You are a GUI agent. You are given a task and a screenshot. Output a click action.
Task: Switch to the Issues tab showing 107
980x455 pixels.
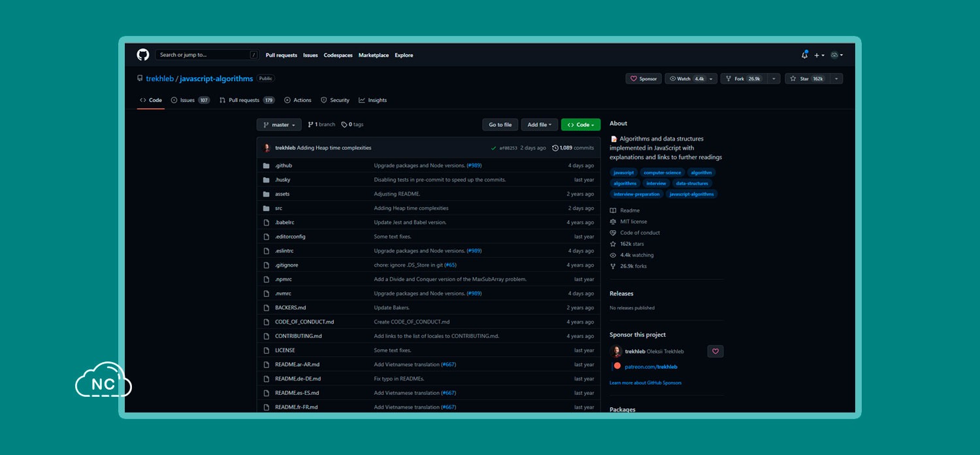click(x=190, y=100)
